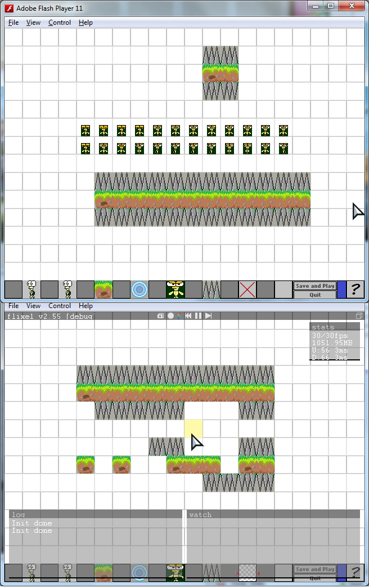
Task: Select the first skeleton character in top palette
Action: coord(31,289)
